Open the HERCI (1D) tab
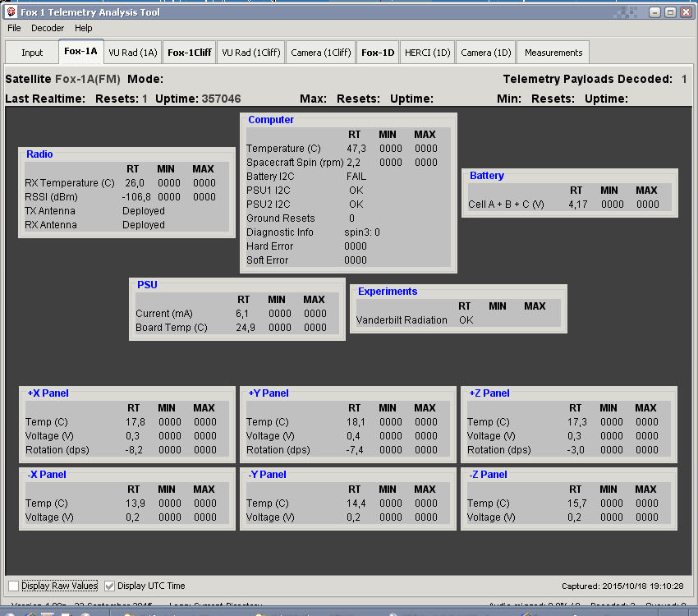The width and height of the screenshot is (698, 616). (x=427, y=53)
